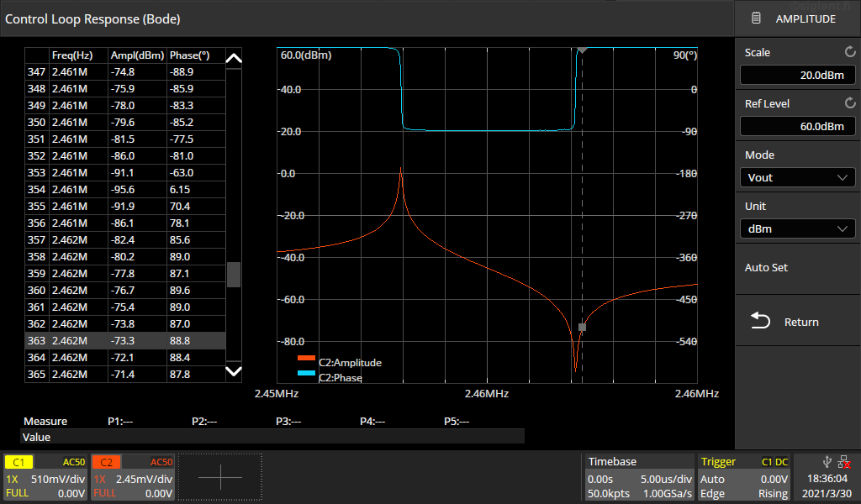Click the AMPLITUDE menu list icon
Screen dimensions: 861x504
pos(756,18)
